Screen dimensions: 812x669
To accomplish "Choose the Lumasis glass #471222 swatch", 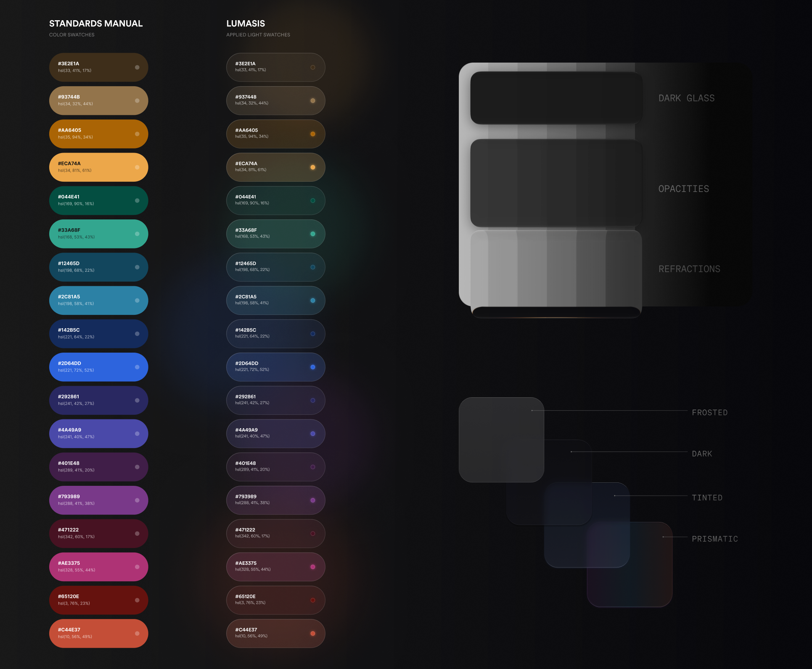I will 276,534.
